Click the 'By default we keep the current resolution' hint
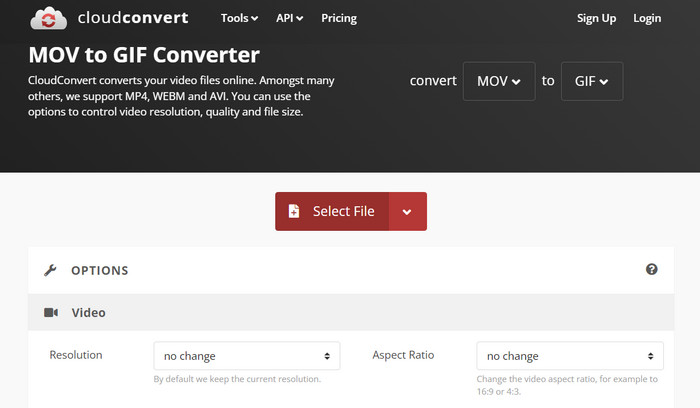Image resolution: width=700 pixels, height=408 pixels. (237, 379)
